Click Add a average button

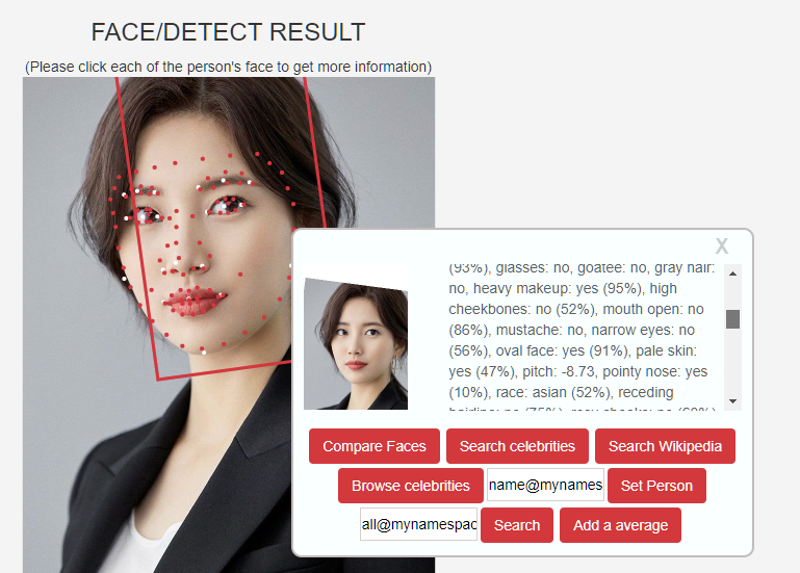pyautogui.click(x=620, y=525)
